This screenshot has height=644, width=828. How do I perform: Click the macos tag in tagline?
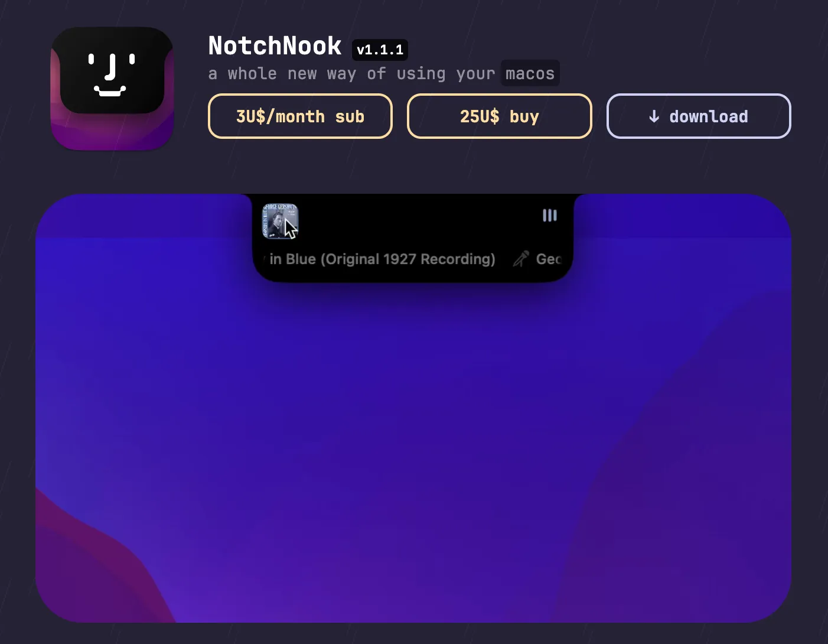(530, 73)
